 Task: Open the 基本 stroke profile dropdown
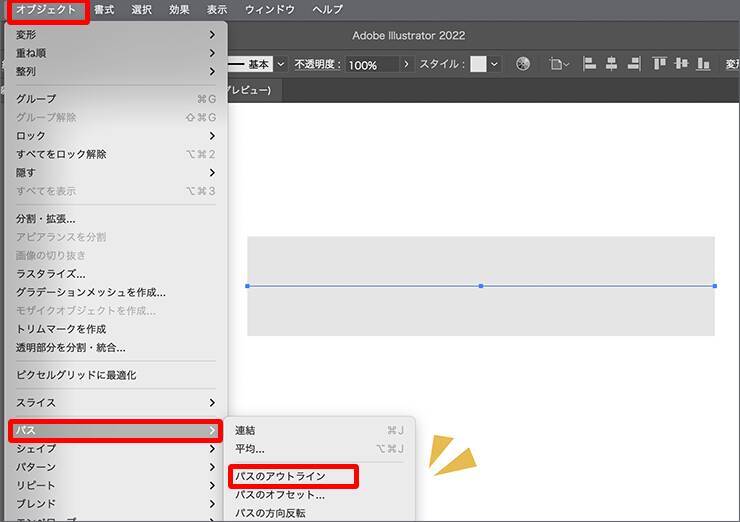[x=280, y=64]
